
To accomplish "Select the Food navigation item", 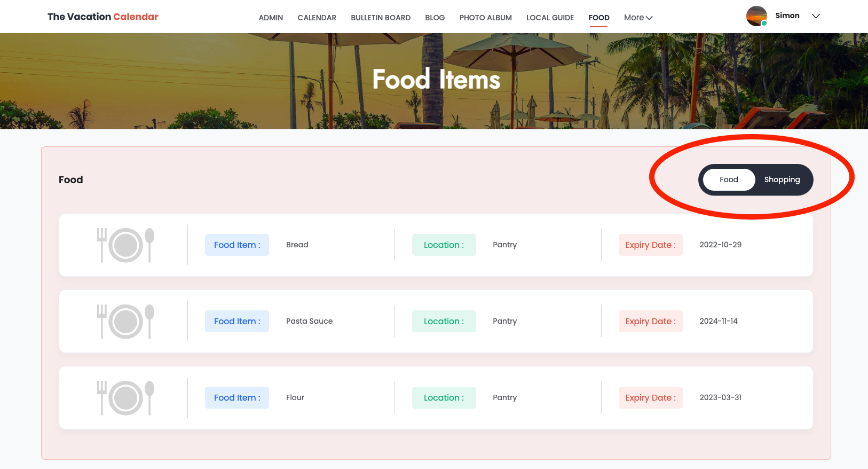I will pos(598,18).
